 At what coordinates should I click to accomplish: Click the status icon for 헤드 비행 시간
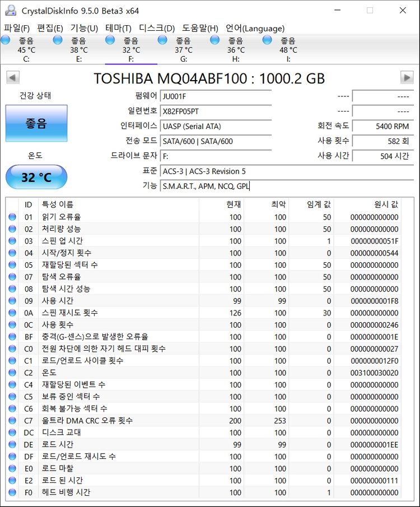click(12, 492)
